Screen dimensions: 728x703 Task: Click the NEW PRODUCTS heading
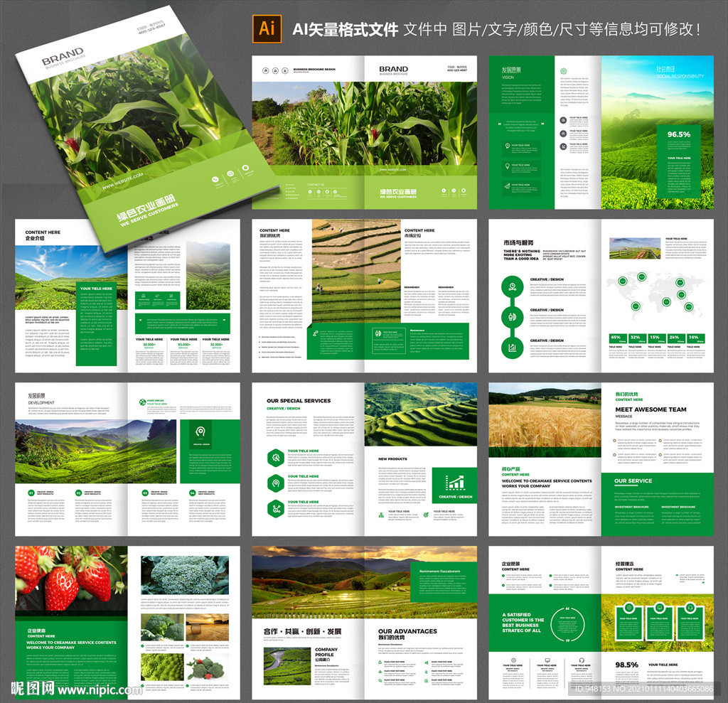point(392,458)
